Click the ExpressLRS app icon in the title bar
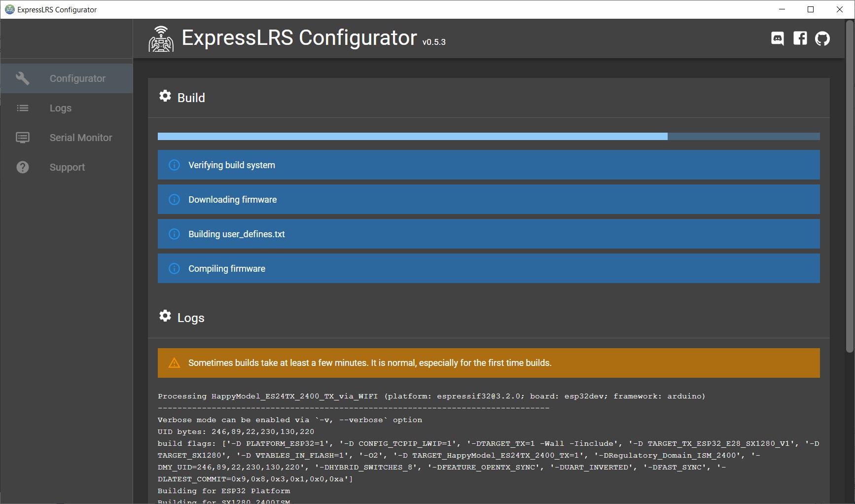Viewport: 855px width, 504px height. pyautogui.click(x=10, y=9)
